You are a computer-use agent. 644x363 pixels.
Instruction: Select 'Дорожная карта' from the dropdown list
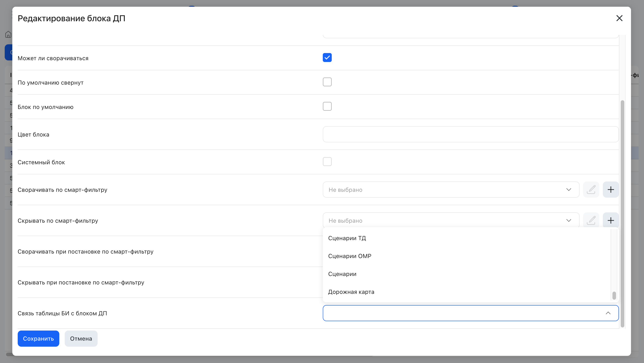coord(466,292)
